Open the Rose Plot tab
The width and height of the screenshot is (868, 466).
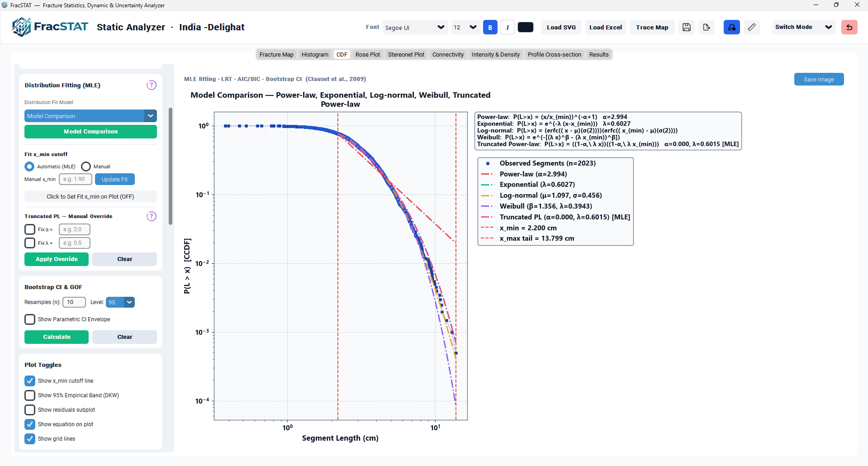click(x=368, y=55)
